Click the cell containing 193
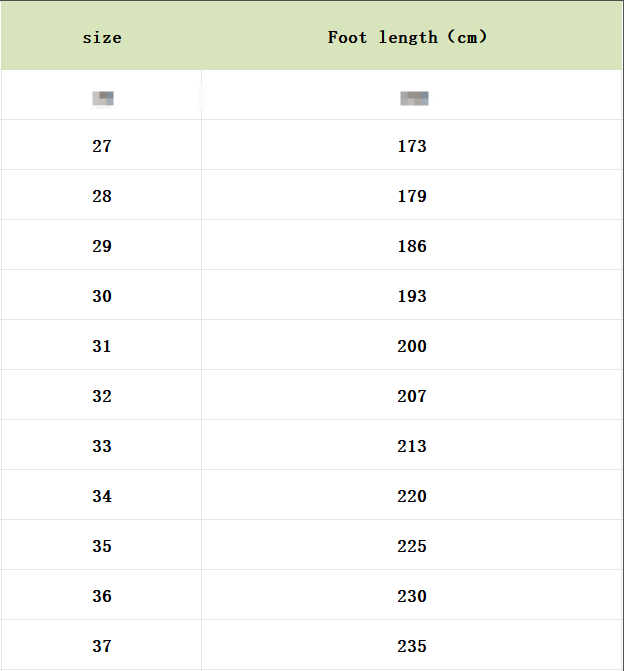Image resolution: width=624 pixels, height=671 pixels. [412, 296]
